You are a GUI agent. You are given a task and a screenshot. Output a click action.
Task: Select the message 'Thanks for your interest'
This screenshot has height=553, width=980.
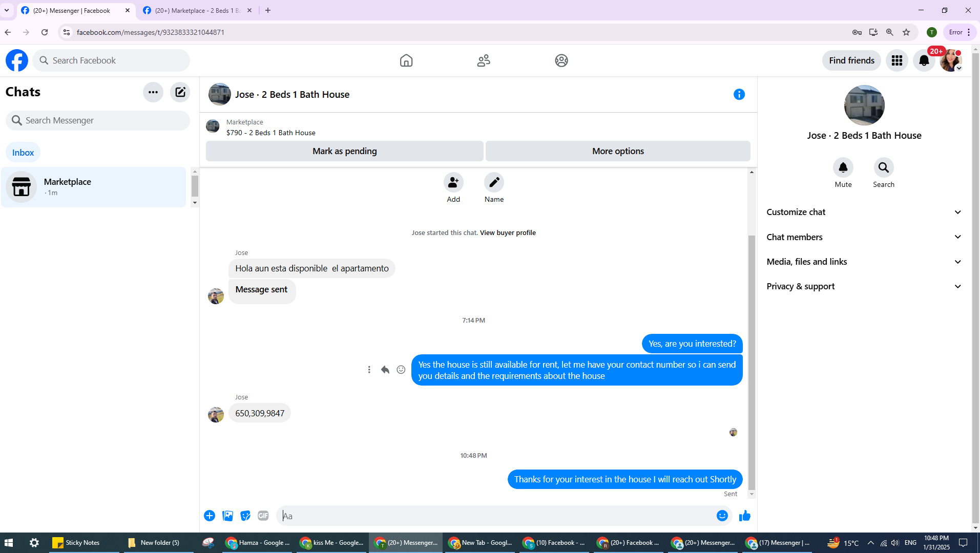click(x=625, y=479)
